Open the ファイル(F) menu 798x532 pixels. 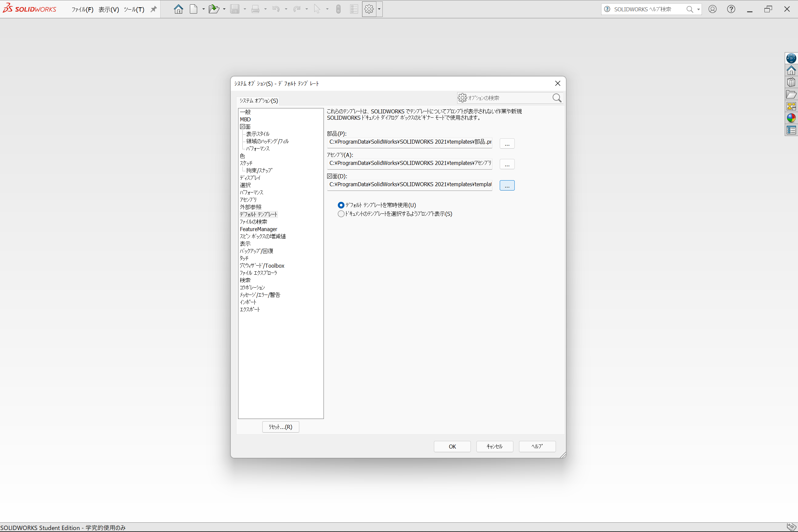[x=82, y=10]
